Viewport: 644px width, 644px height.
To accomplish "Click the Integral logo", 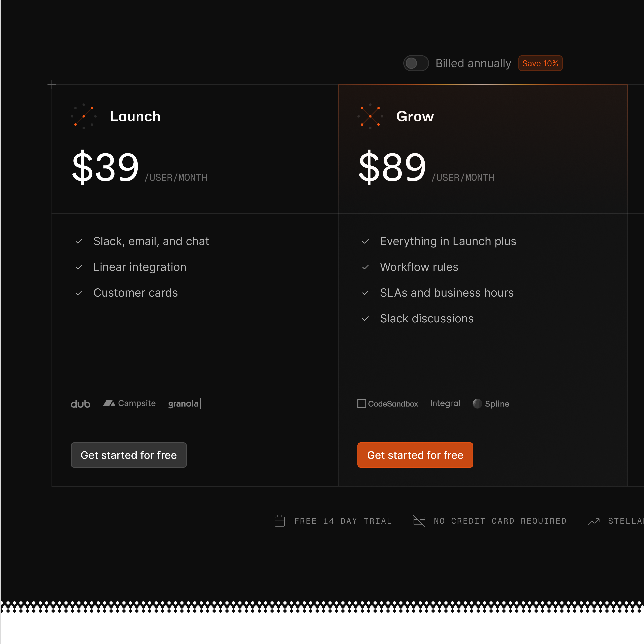I will (x=445, y=403).
